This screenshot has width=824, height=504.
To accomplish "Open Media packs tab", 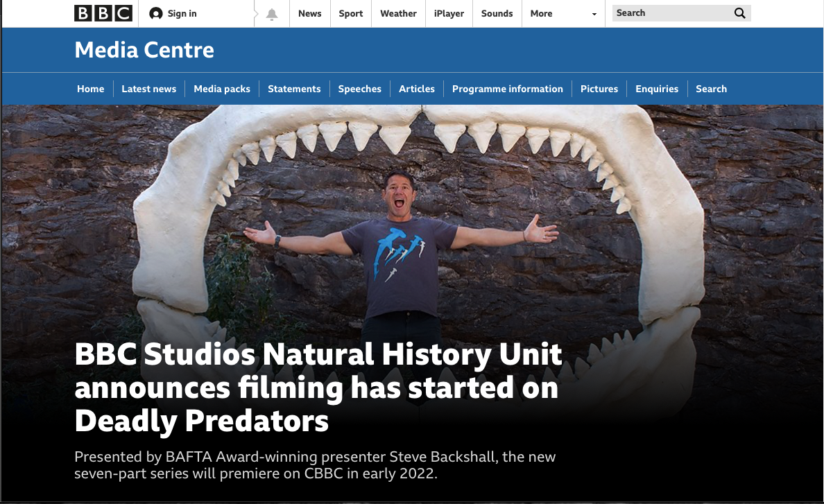I will click(x=222, y=89).
